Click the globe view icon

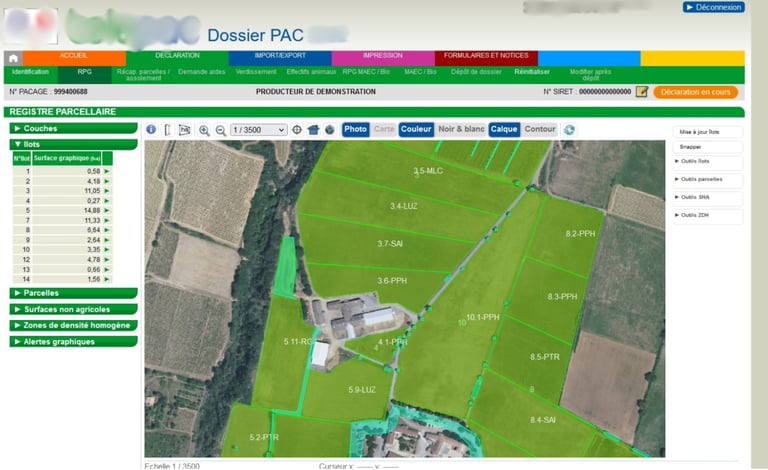pyautogui.click(x=330, y=130)
